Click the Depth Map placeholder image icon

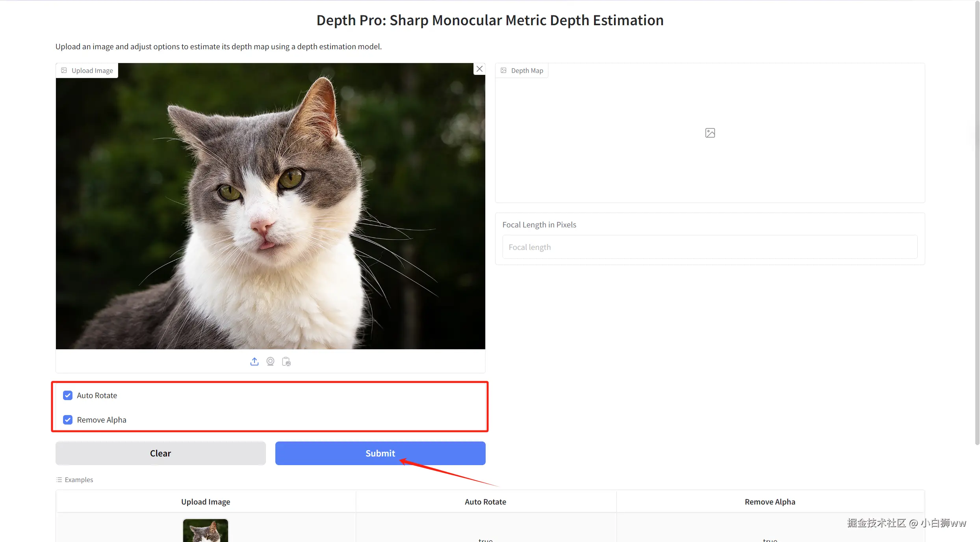(710, 133)
